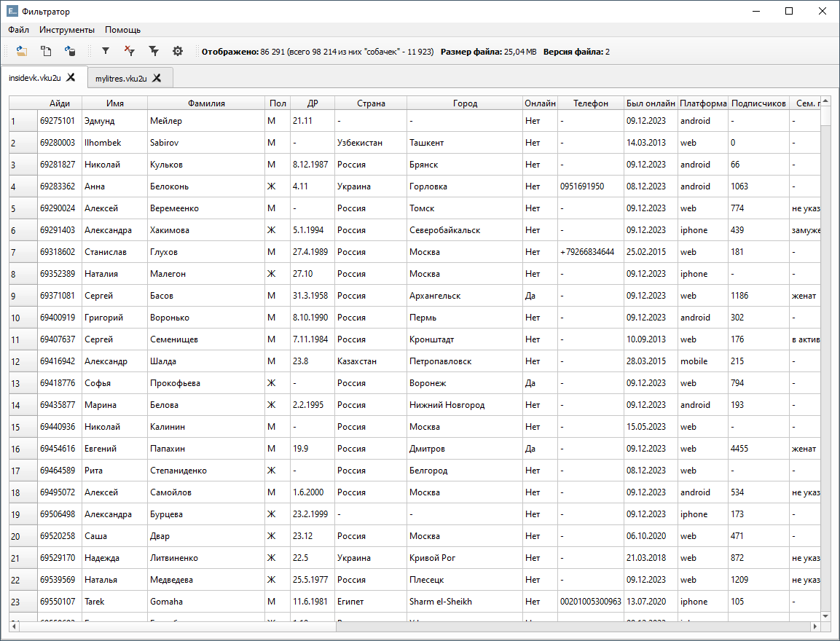This screenshot has height=641, width=840.
Task: Switch to the mylitres.vku2u tab
Action: 121,79
